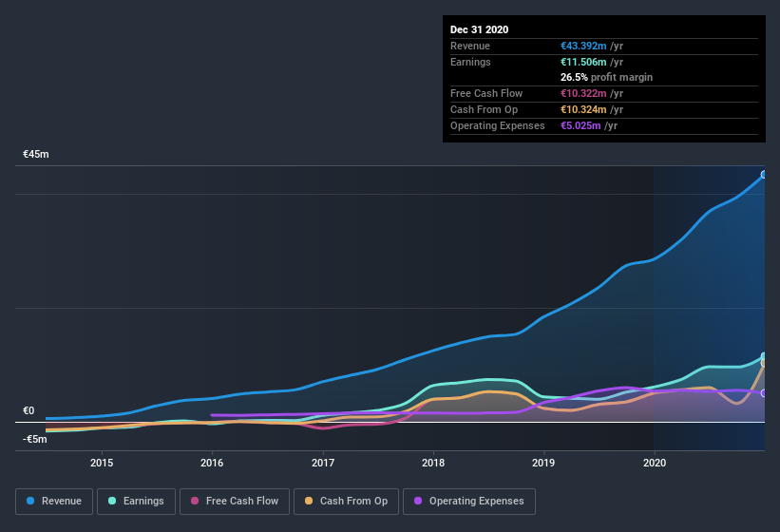This screenshot has width=780, height=532.
Task: Click the Revenue endpoint marker on chart
Action: coord(764,175)
